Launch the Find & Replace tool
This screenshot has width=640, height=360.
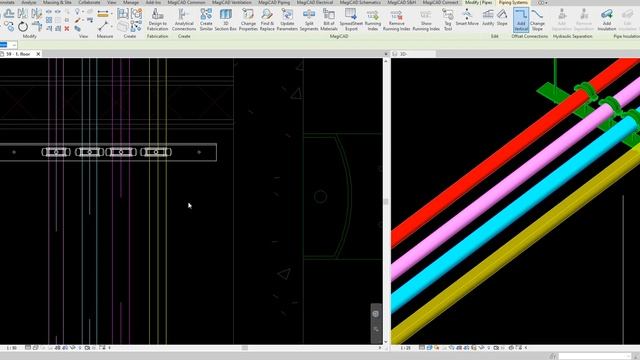click(267, 20)
